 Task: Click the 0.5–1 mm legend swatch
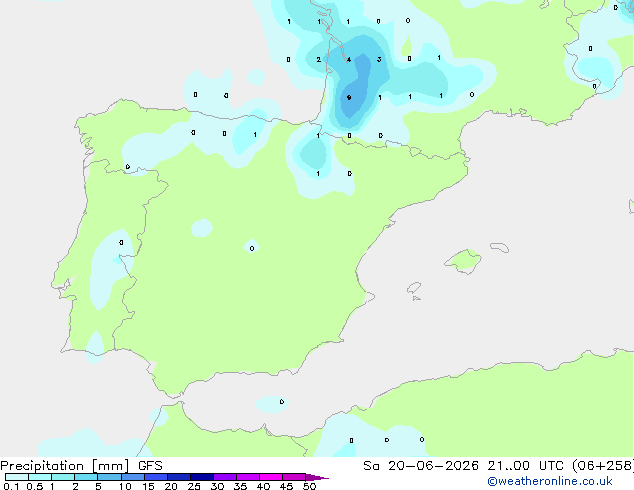[x=40, y=477]
